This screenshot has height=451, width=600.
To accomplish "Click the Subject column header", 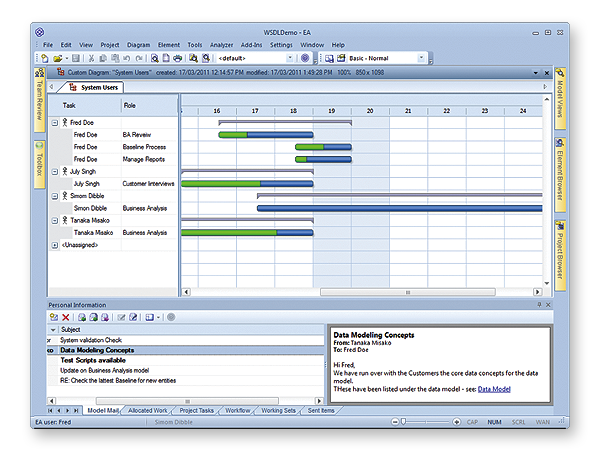I will coord(71,329).
